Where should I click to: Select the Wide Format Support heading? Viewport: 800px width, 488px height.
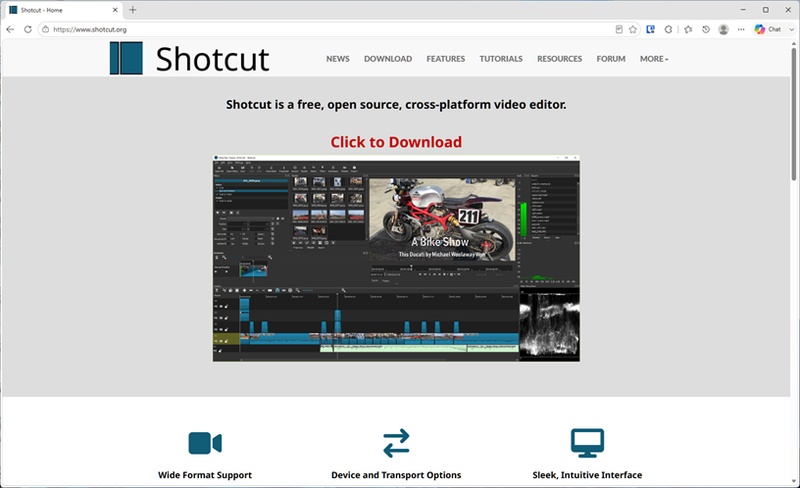pos(205,475)
